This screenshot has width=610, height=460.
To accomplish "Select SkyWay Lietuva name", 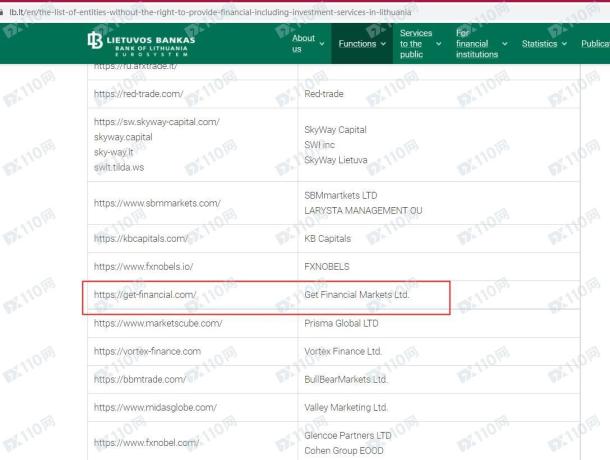I will coord(336,160).
